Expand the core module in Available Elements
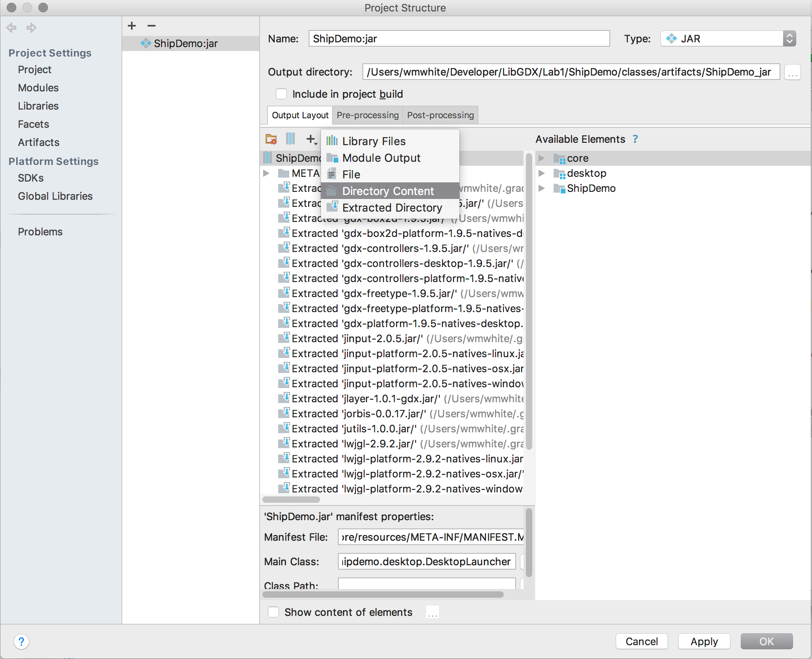The height and width of the screenshot is (659, 812). pyautogui.click(x=541, y=158)
